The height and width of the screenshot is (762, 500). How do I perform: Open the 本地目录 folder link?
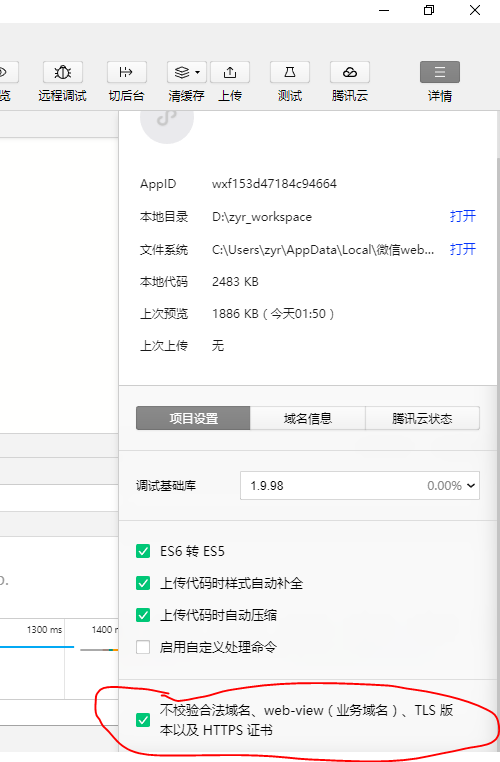coord(463,216)
